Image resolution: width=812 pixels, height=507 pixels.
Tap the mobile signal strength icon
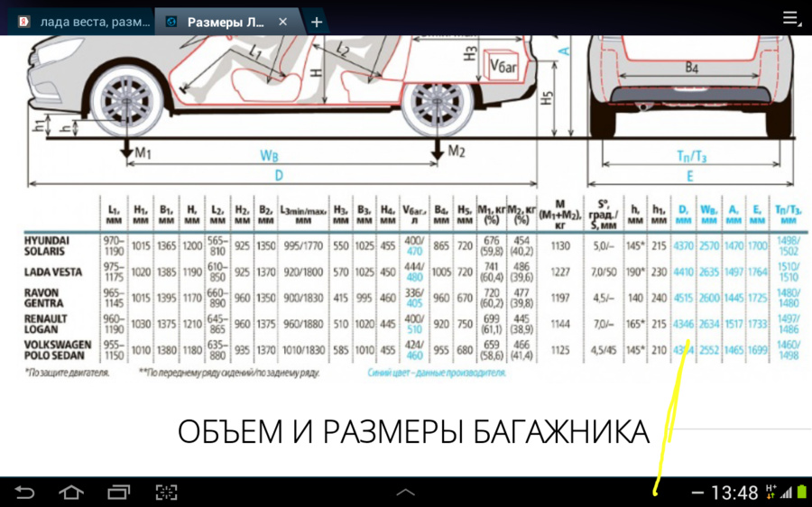point(787,493)
